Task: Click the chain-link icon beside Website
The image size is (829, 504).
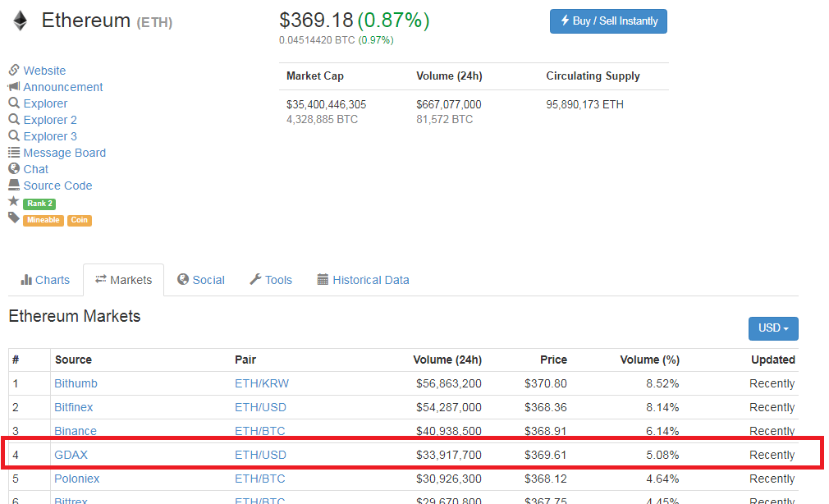Action: [14, 70]
